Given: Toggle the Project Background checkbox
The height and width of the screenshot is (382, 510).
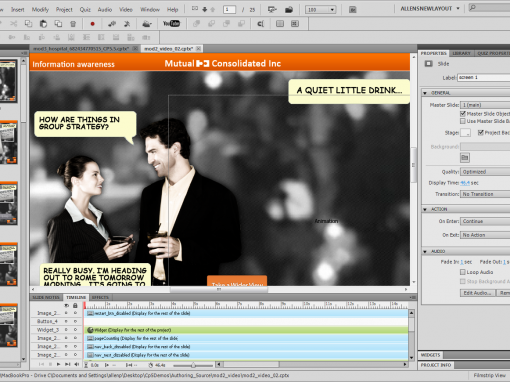Looking at the screenshot, I should pyautogui.click(x=480, y=133).
